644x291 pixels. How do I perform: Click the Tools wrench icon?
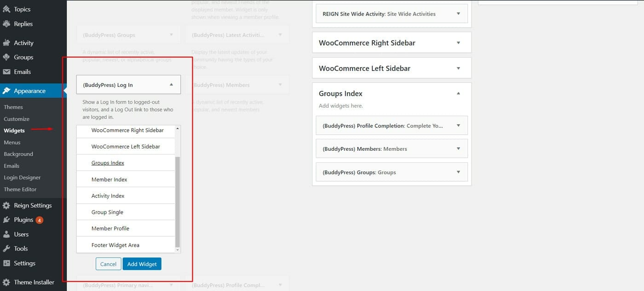[x=6, y=249]
